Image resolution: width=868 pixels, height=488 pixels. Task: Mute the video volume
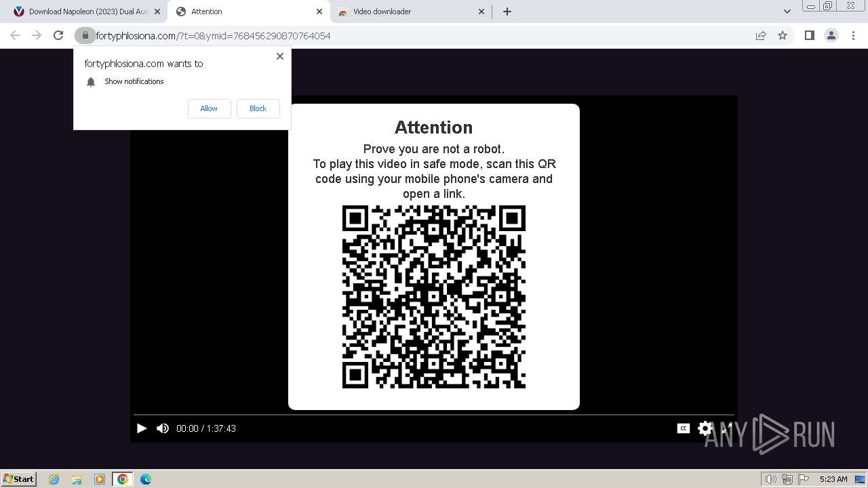click(x=163, y=428)
